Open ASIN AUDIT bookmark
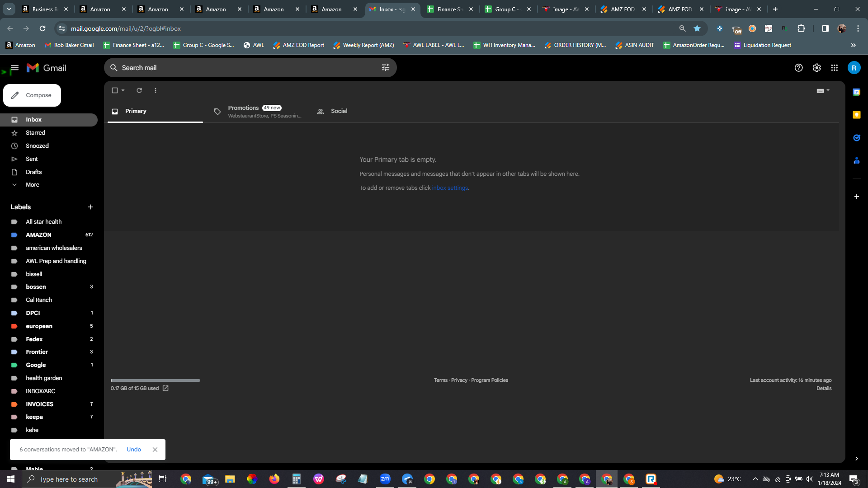 (635, 45)
